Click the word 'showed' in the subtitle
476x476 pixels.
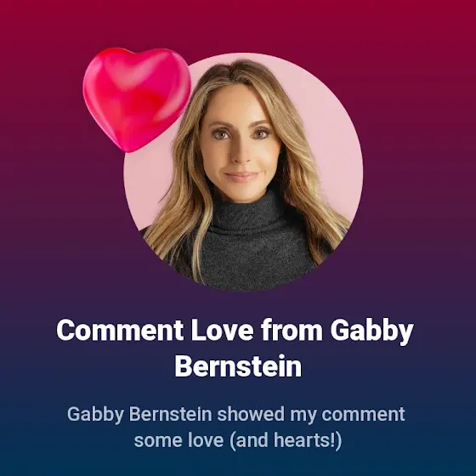point(251,414)
